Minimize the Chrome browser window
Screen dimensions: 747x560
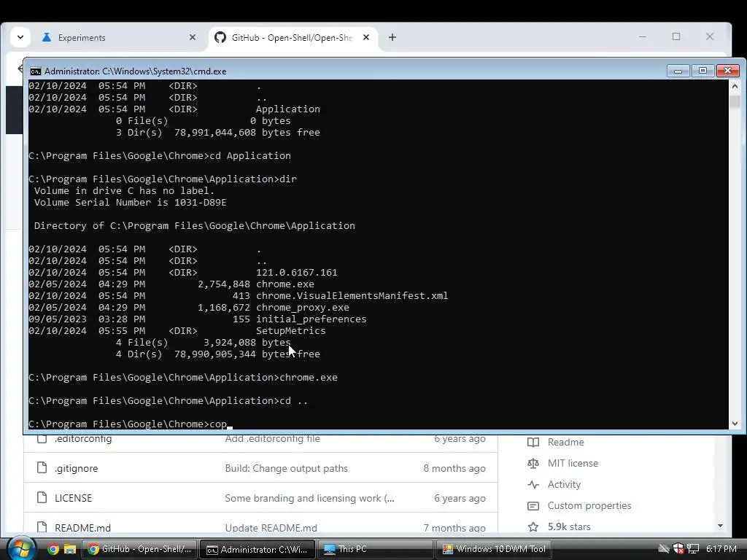(643, 37)
